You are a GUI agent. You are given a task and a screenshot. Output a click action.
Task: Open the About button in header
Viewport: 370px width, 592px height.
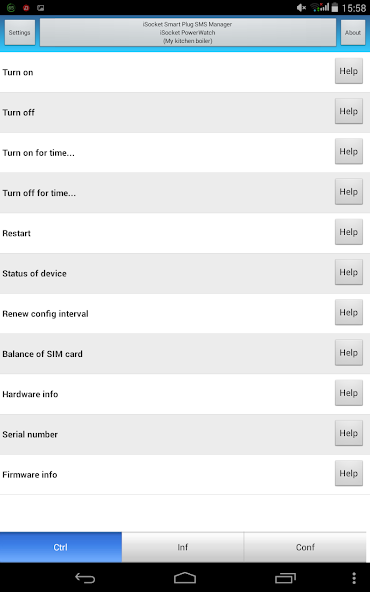click(353, 32)
